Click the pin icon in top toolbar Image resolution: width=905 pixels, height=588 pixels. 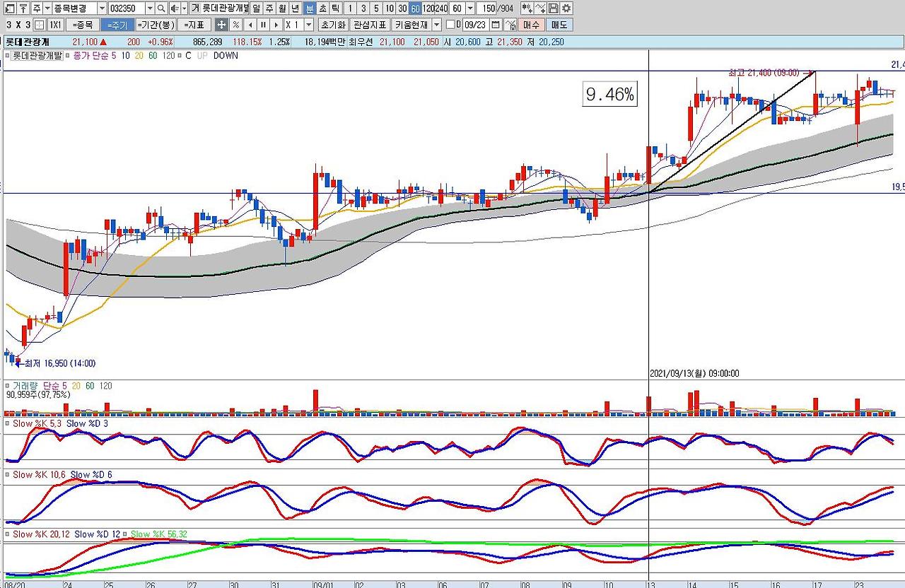pos(23,8)
